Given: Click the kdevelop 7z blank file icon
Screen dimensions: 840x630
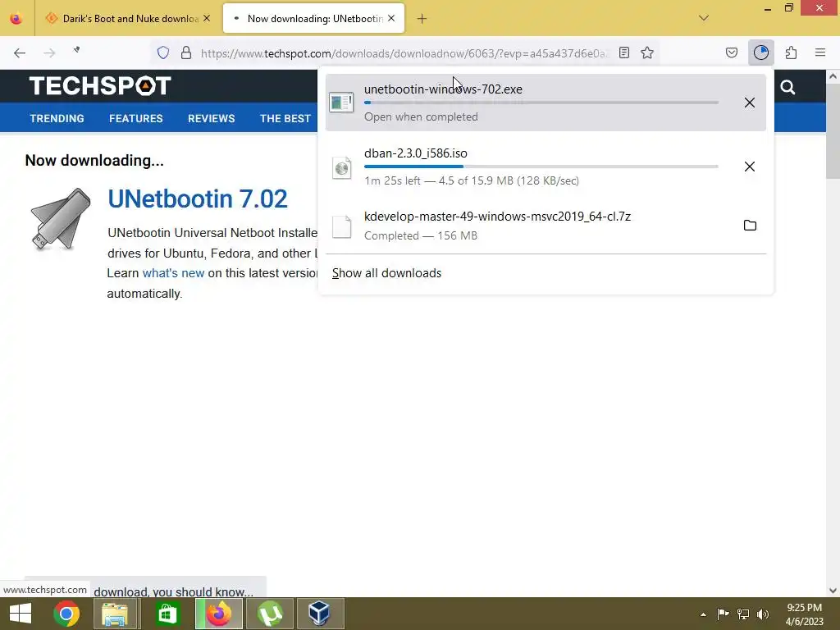Looking at the screenshot, I should [341, 227].
